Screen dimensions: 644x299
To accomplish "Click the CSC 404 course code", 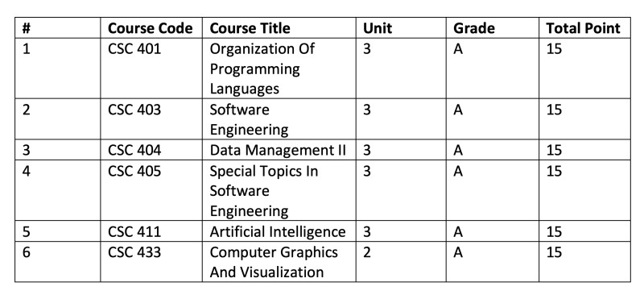I will 134,150.
